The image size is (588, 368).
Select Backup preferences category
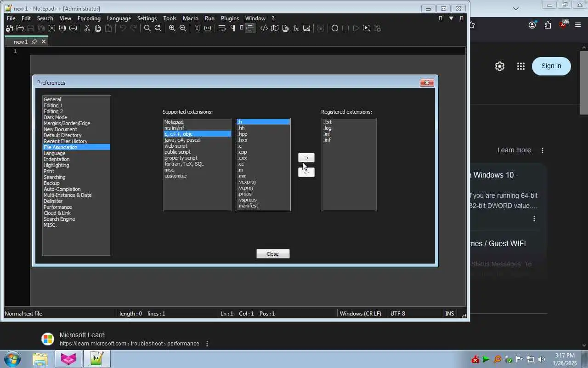point(51,183)
